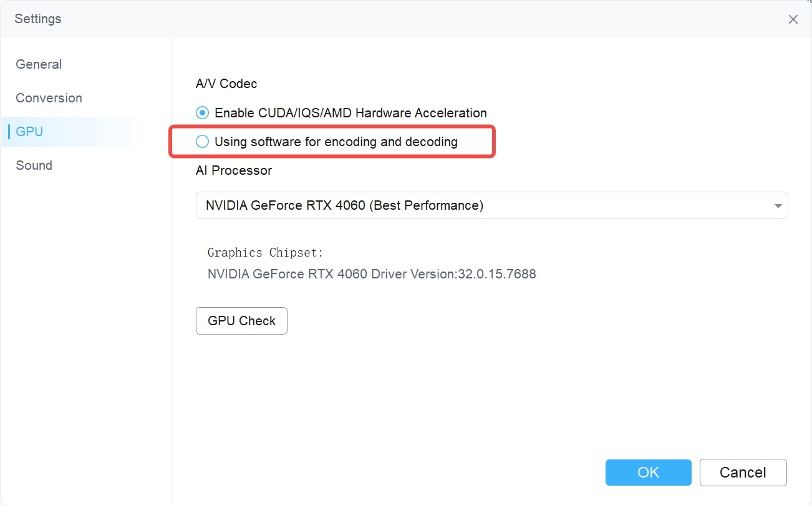The image size is (812, 505).
Task: Expand the AI Processor dropdown arrow
Action: [778, 206]
